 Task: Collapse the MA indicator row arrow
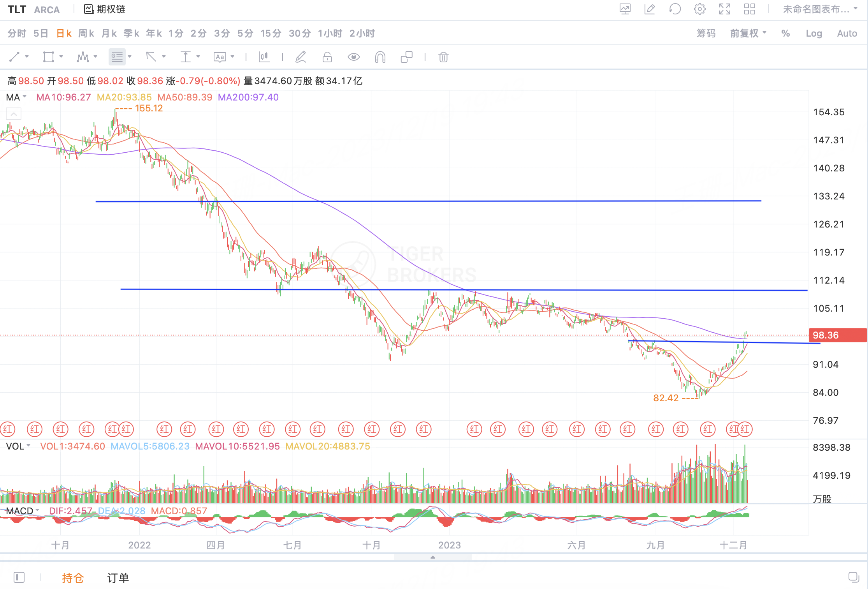pyautogui.click(x=14, y=114)
